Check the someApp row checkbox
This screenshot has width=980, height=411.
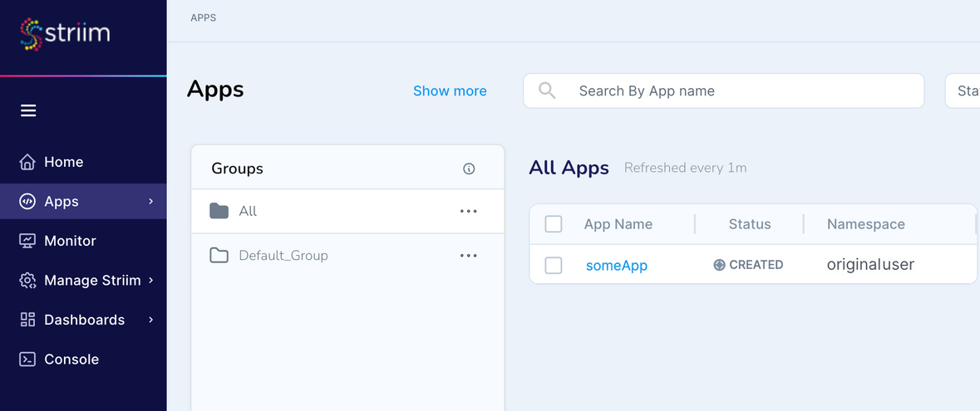click(x=554, y=266)
